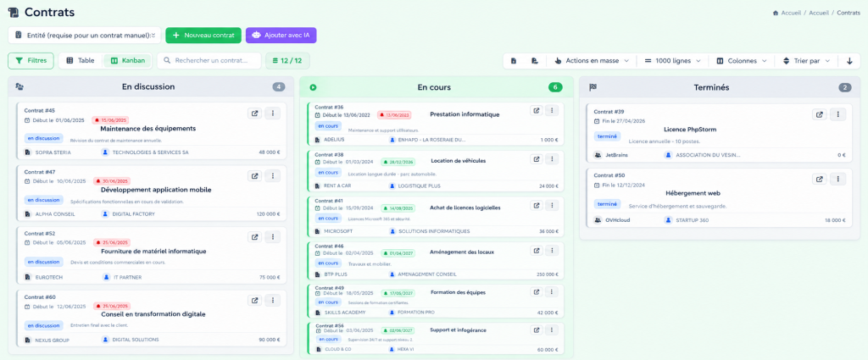Open the Entité selection dropdown
This screenshot has width=868, height=360.
coord(84,35)
